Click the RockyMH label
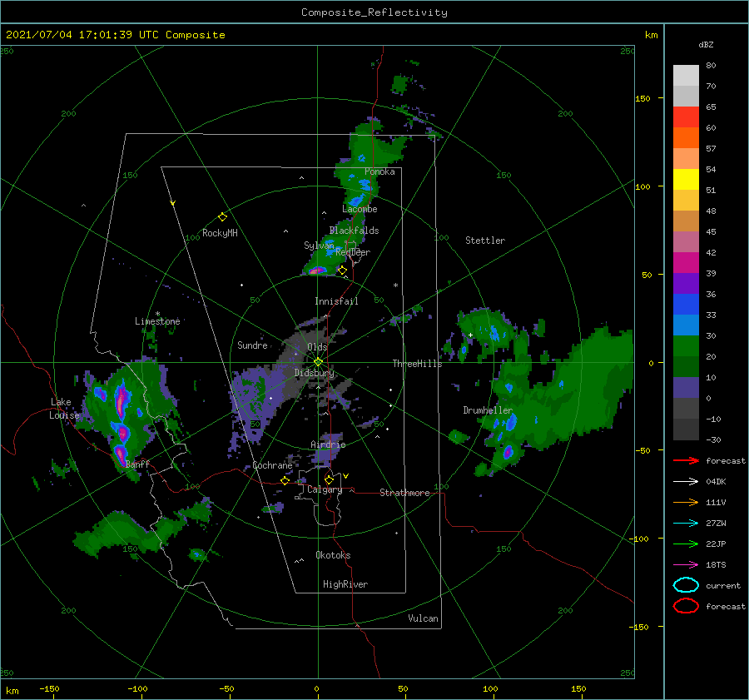This screenshot has height=700, width=749. pyautogui.click(x=220, y=233)
